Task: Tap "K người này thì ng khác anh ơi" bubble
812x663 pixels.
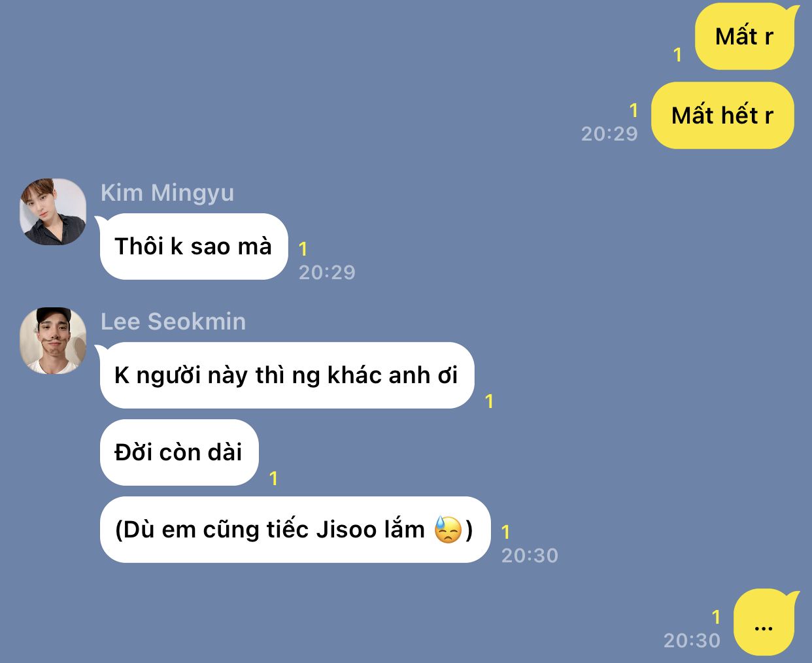Action: tap(286, 375)
